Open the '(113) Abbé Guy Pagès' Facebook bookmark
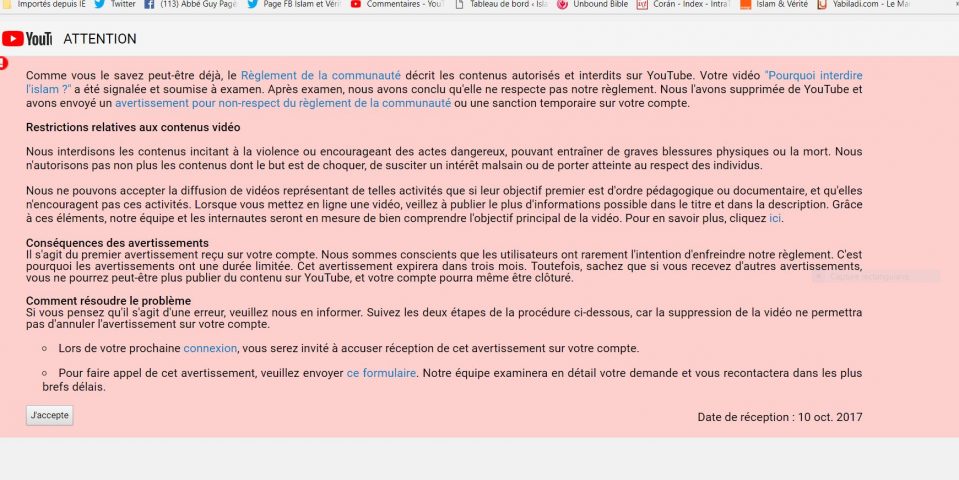959x480 pixels. [x=191, y=4]
